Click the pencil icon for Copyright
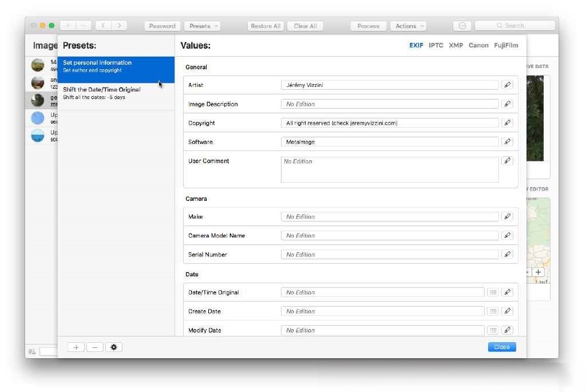 [x=507, y=122]
